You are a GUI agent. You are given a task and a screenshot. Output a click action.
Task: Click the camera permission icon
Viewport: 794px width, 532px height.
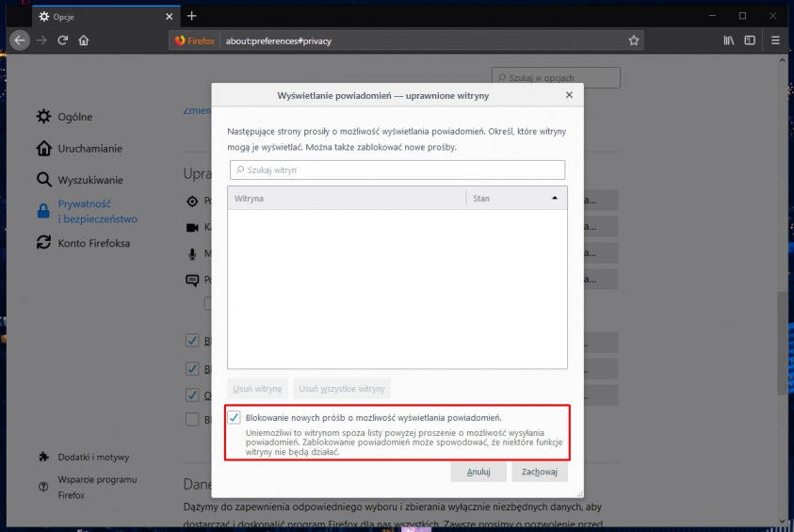tap(192, 227)
